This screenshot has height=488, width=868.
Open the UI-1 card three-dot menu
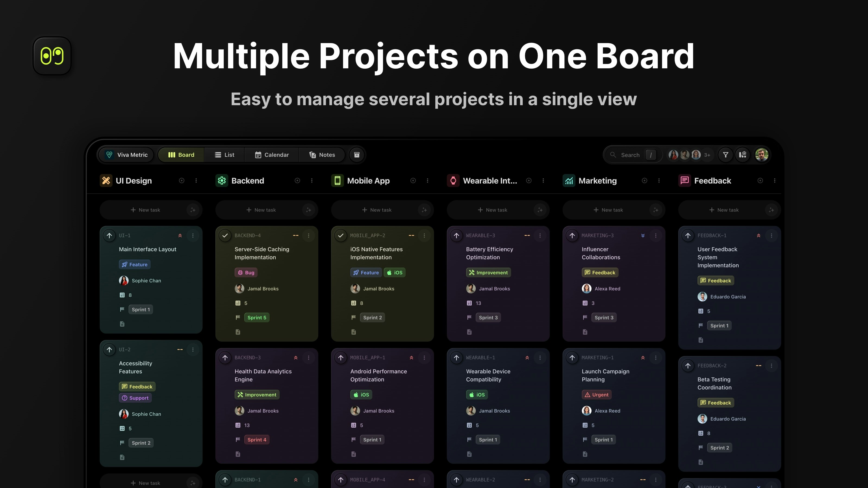[193, 236]
